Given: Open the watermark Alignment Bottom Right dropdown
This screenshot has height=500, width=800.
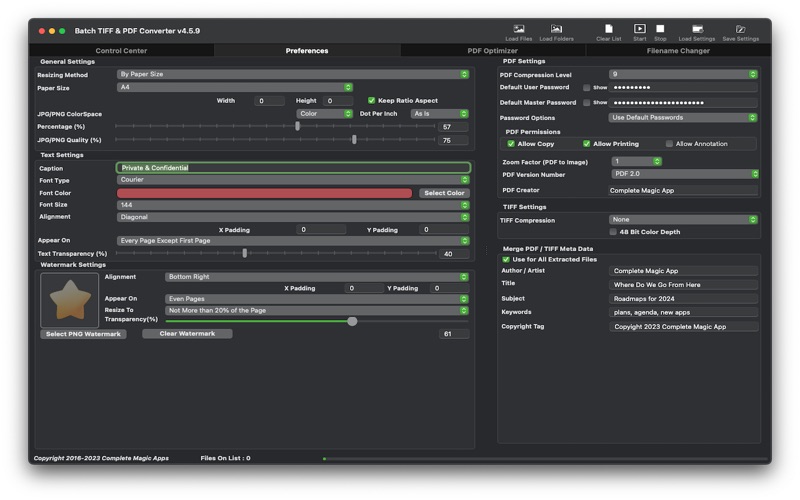Looking at the screenshot, I should (x=316, y=277).
